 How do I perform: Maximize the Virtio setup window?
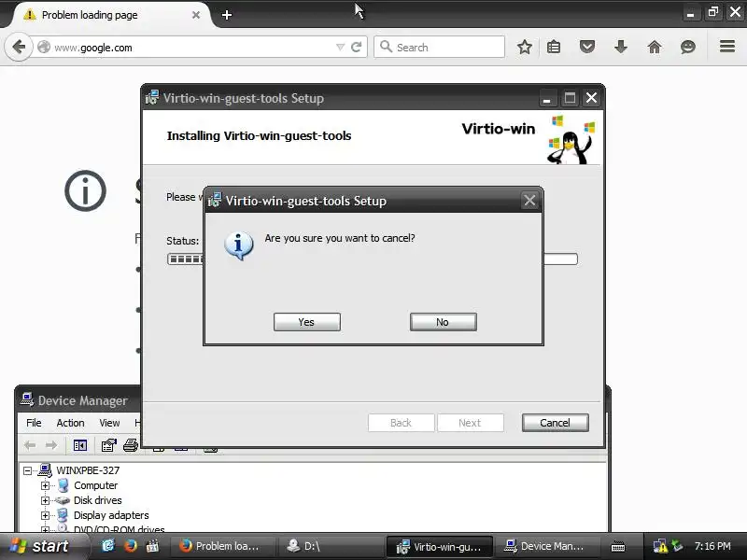pos(570,98)
